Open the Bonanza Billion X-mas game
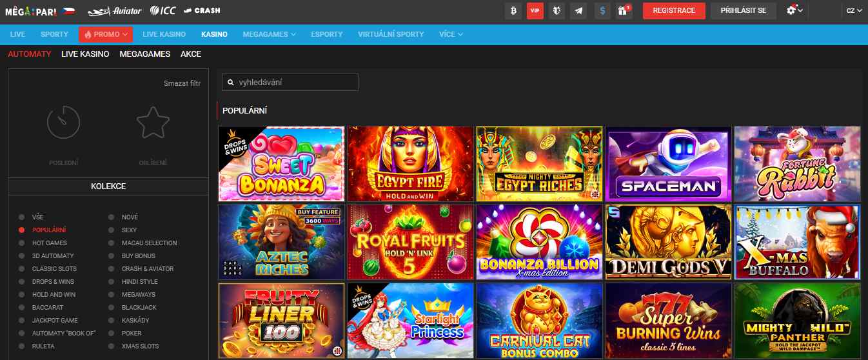 tap(539, 242)
